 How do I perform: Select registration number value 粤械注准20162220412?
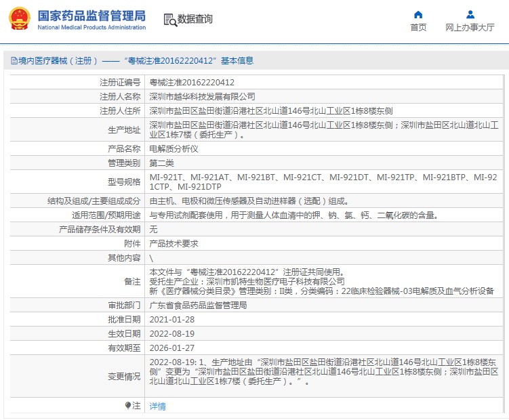point(192,83)
